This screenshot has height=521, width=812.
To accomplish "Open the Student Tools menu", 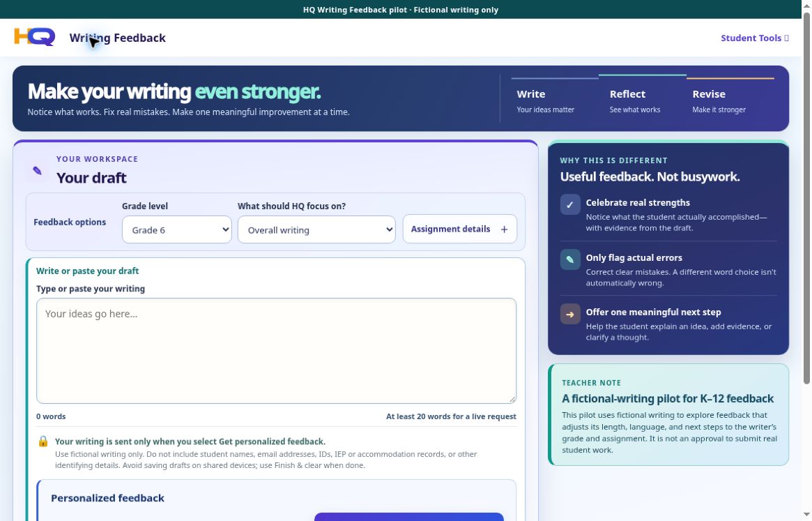I will (x=755, y=38).
